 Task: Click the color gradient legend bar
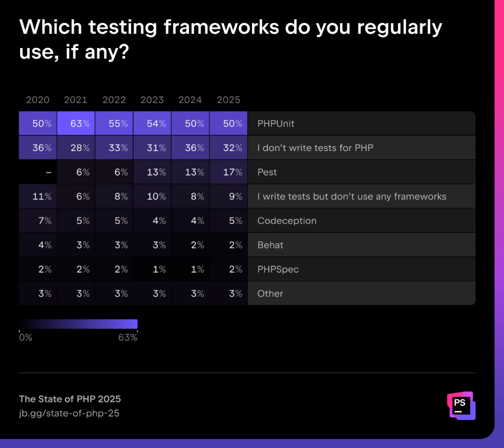[x=78, y=324]
